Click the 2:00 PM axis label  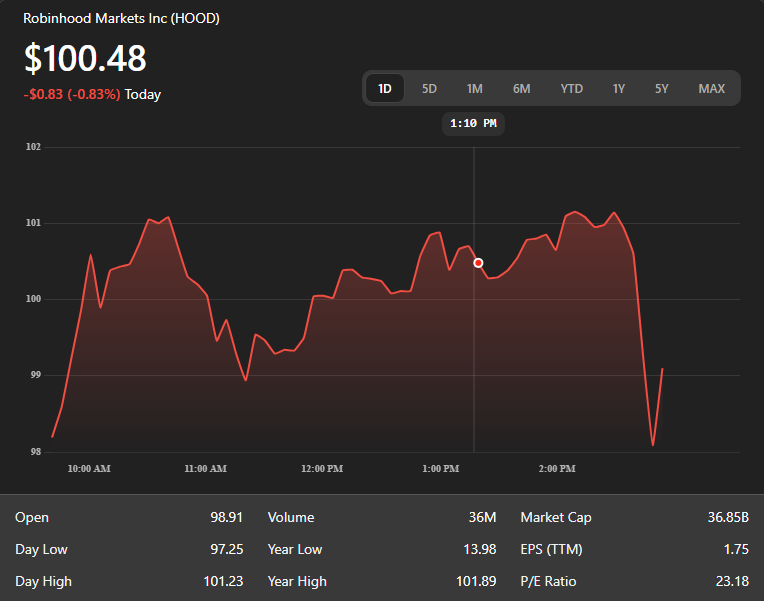(557, 468)
